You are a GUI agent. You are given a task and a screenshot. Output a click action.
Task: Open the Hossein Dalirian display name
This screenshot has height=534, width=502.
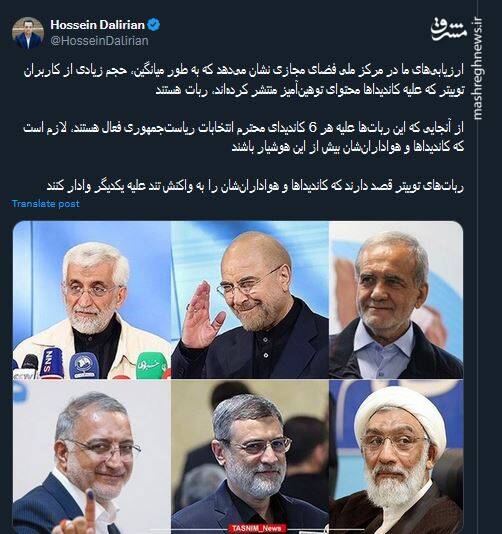(98, 25)
